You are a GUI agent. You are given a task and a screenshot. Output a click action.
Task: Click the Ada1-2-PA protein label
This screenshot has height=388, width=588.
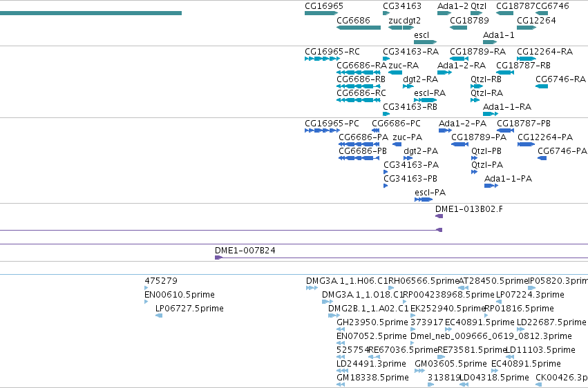click(462, 124)
